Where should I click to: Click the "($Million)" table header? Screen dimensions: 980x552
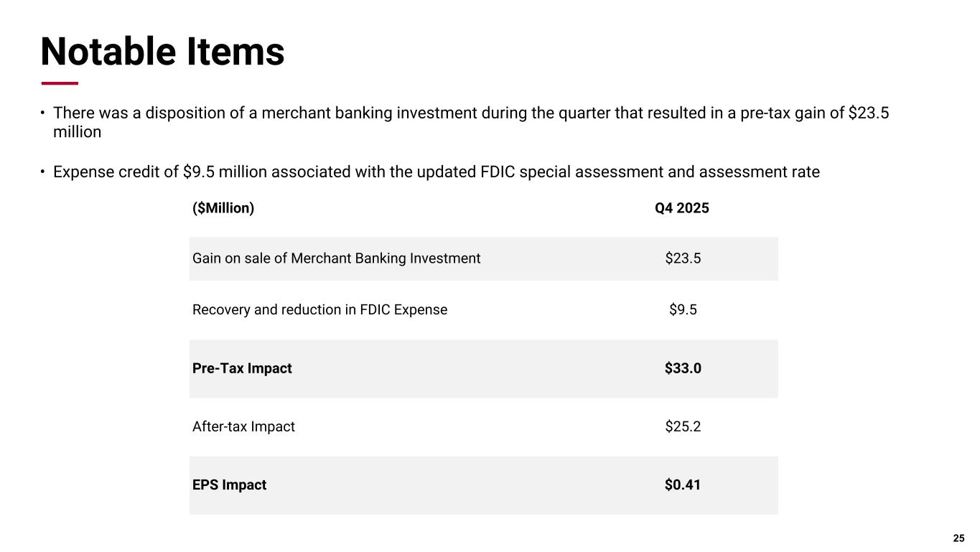pyautogui.click(x=223, y=208)
